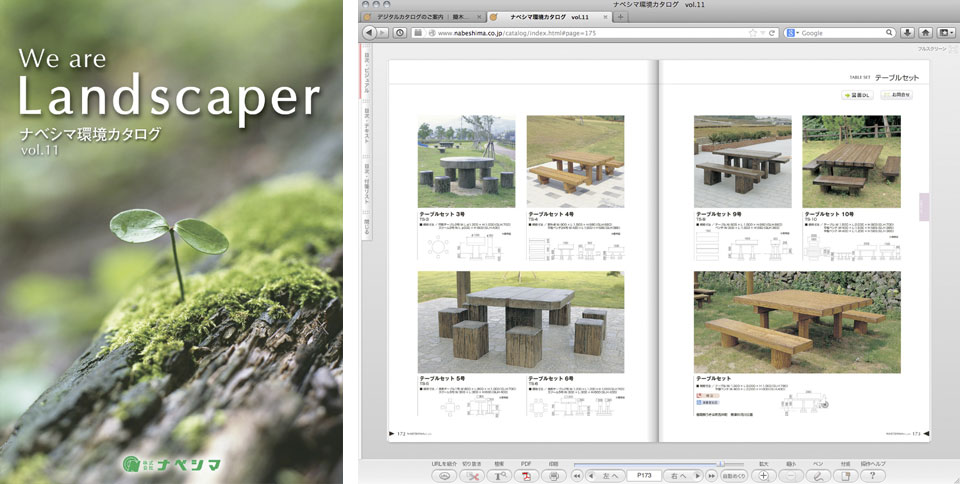The height and width of the screenshot is (484, 960).
Task: Click the browser forward arrow
Action: point(383,33)
